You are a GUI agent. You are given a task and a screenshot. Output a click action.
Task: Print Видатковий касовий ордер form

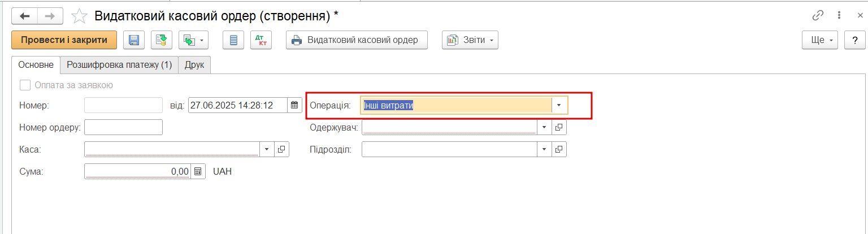pyautogui.click(x=356, y=40)
